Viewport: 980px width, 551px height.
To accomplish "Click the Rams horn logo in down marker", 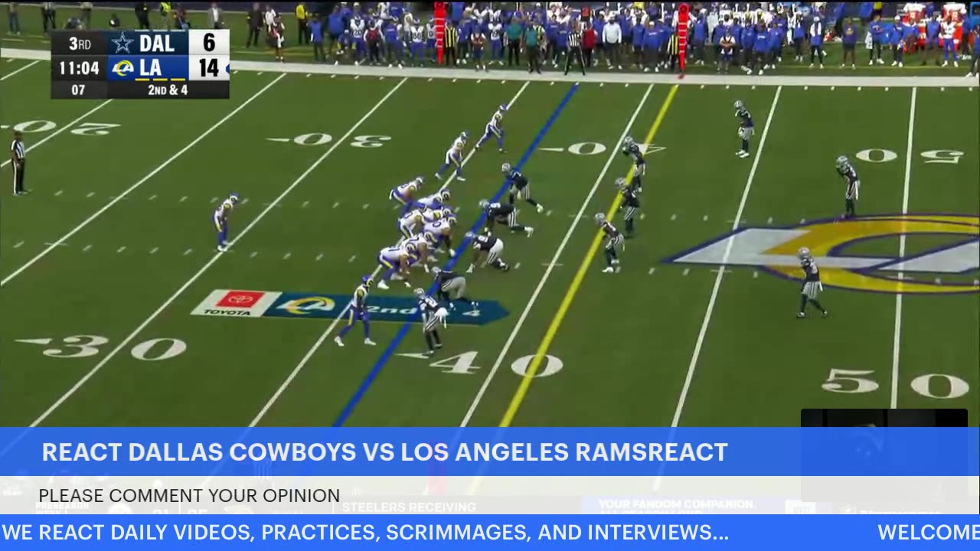I will click(x=305, y=305).
